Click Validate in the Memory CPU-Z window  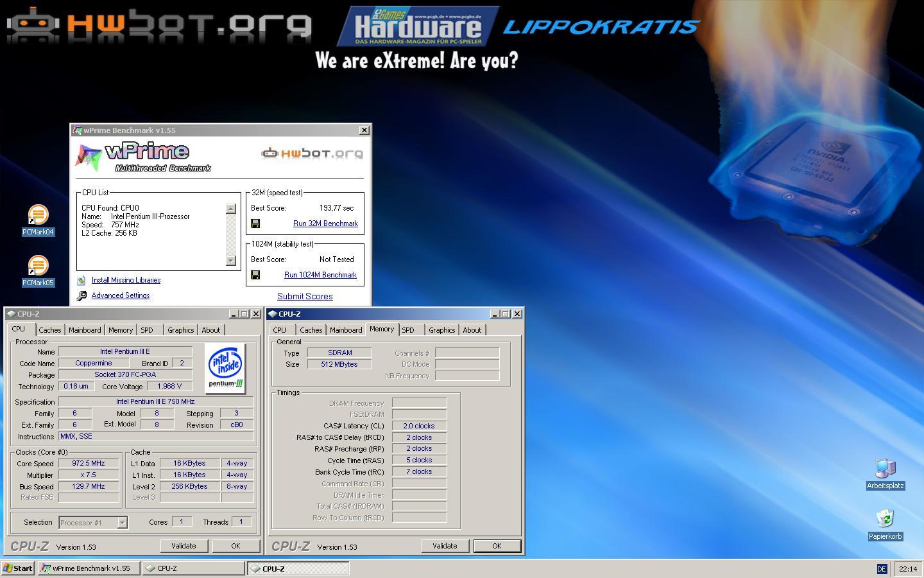445,546
